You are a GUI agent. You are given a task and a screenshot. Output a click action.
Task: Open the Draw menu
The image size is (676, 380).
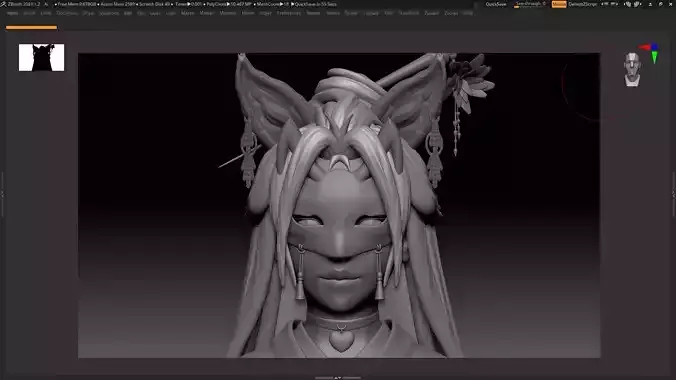coord(88,13)
